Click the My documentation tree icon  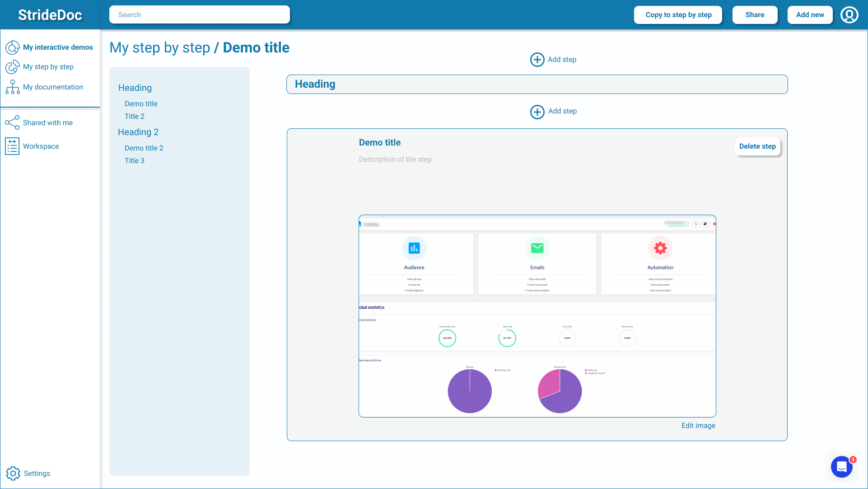click(x=12, y=87)
